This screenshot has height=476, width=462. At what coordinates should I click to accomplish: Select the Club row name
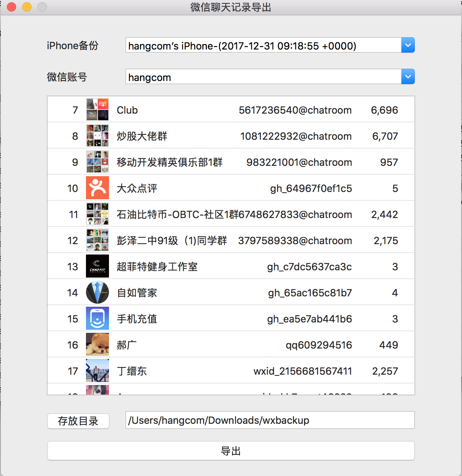click(127, 110)
